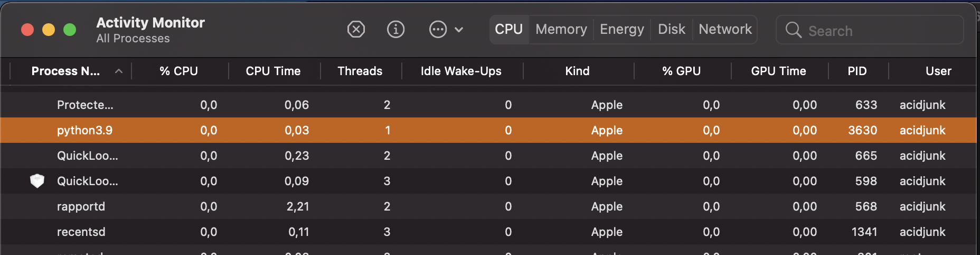
Task: Switch to the Memory tab
Action: point(561,29)
